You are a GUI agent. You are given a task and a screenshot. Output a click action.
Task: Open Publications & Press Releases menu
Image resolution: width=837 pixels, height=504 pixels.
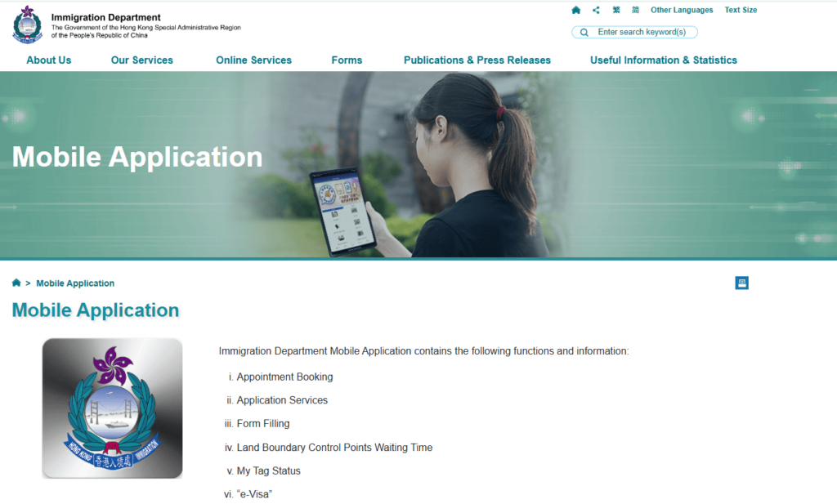tap(477, 60)
